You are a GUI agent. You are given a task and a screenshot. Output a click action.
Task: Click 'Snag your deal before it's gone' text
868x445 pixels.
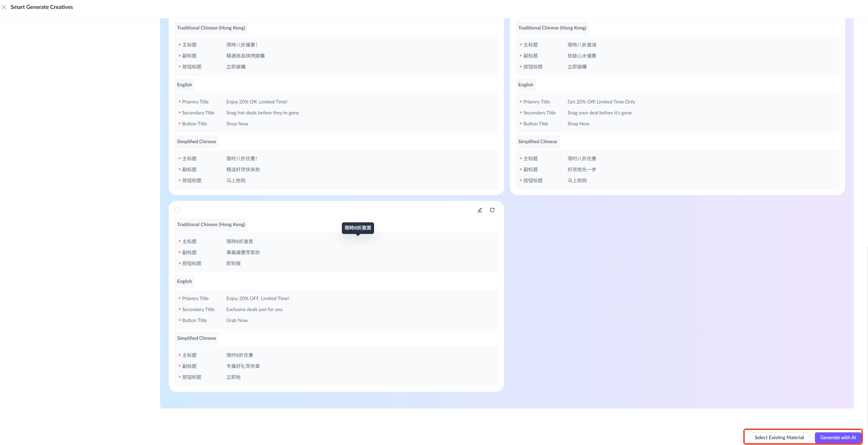tap(599, 113)
